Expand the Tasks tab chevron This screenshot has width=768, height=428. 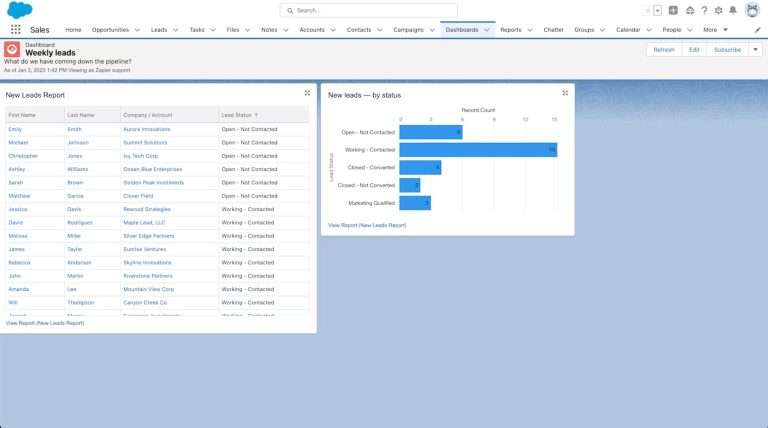click(213, 30)
